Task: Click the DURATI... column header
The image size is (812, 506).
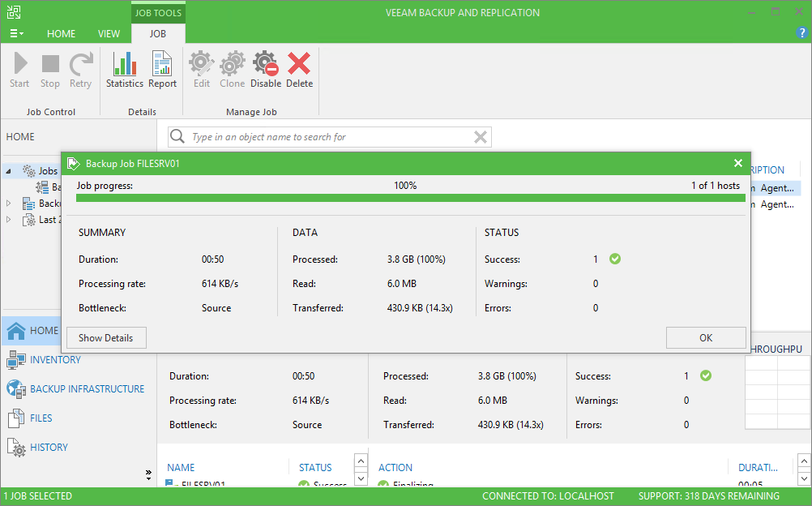Action: (759, 467)
